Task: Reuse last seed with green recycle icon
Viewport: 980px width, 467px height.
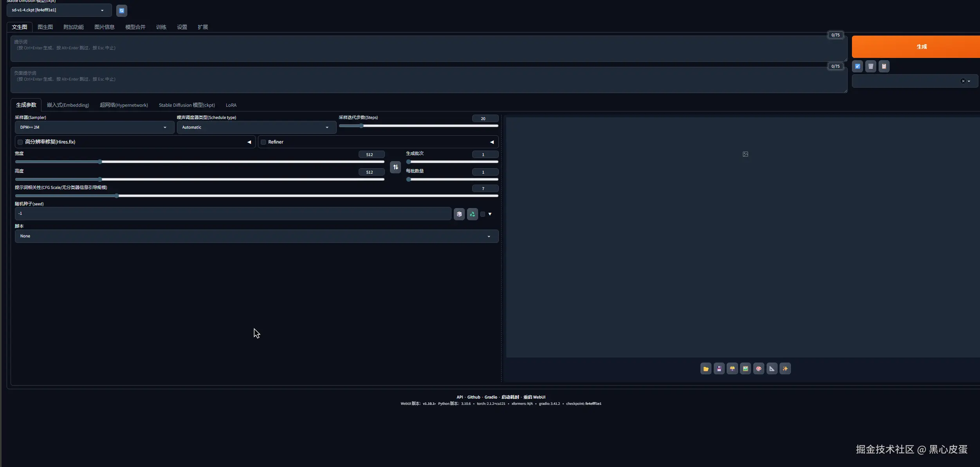Action: click(x=472, y=214)
